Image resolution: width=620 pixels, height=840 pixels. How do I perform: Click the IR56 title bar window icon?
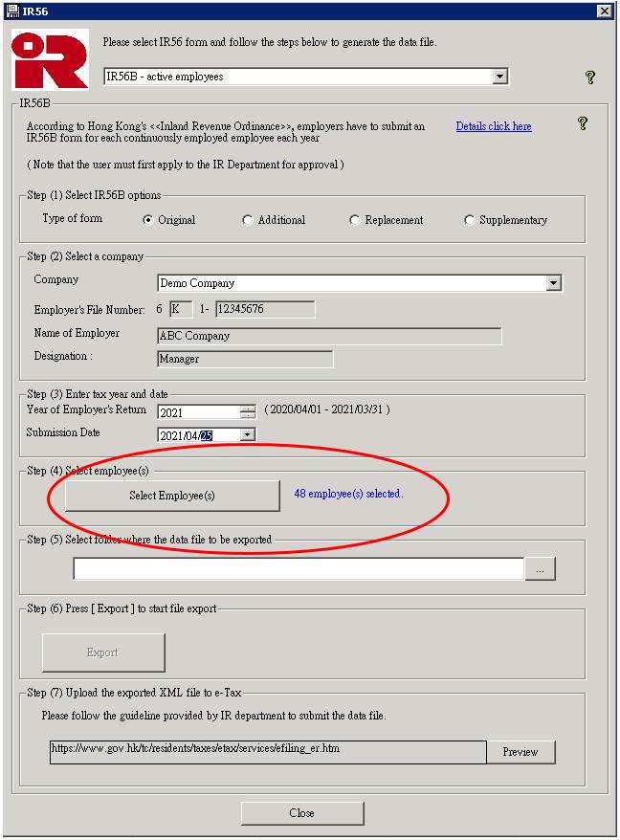[x=11, y=11]
